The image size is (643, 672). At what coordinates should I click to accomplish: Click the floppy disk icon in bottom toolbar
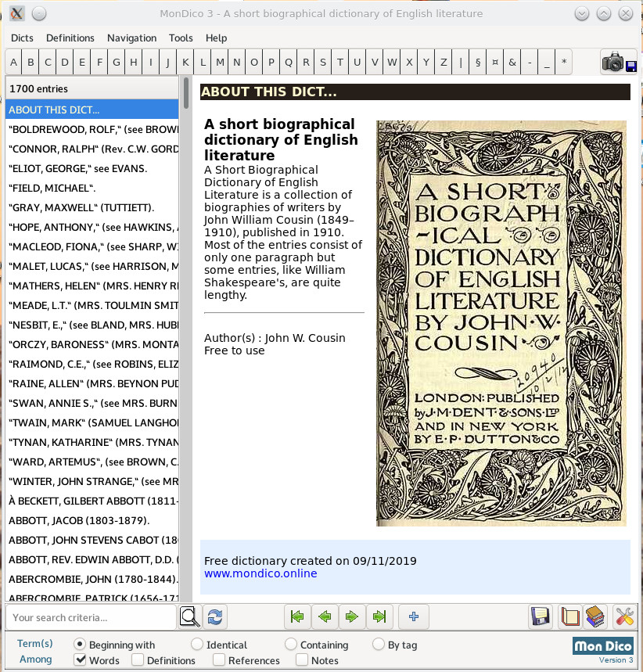coord(541,616)
